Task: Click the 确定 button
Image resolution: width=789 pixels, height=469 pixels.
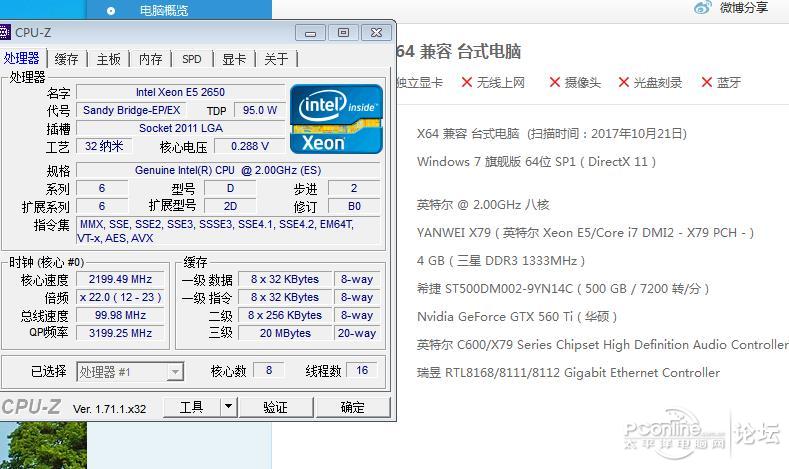Action: (x=353, y=407)
